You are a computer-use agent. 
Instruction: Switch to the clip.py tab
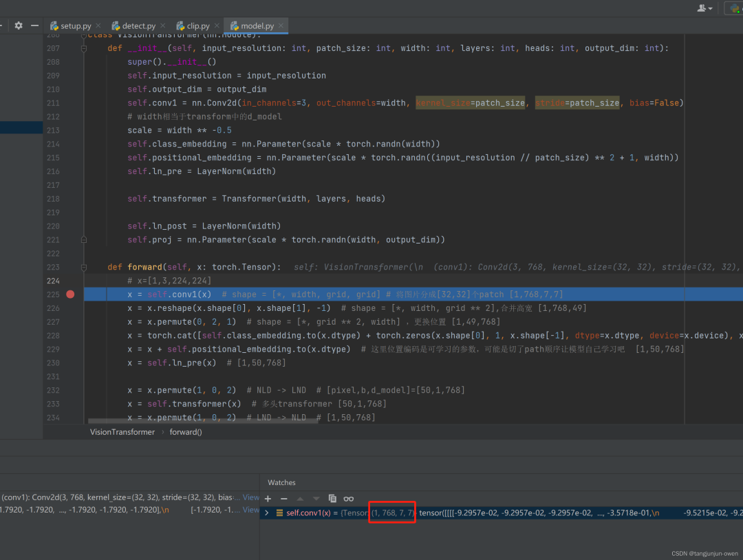197,26
